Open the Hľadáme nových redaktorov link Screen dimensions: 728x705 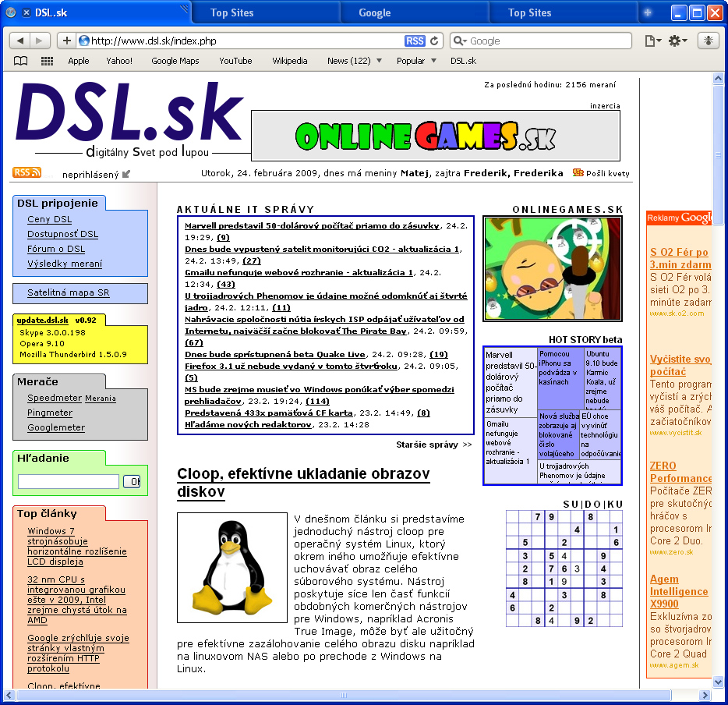tap(248, 424)
